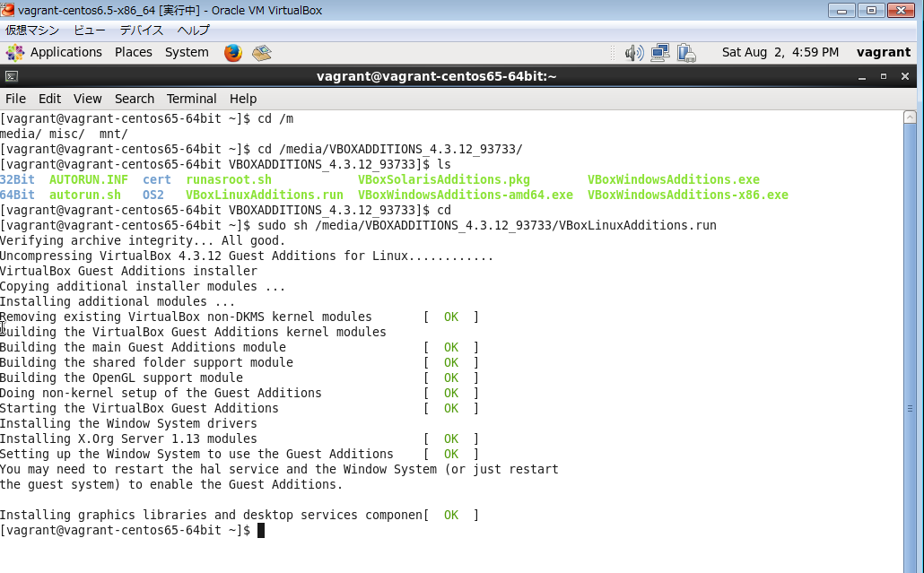This screenshot has height=573, width=924.
Task: Click the VirtualBox icon in the title bar
Action: (7, 10)
